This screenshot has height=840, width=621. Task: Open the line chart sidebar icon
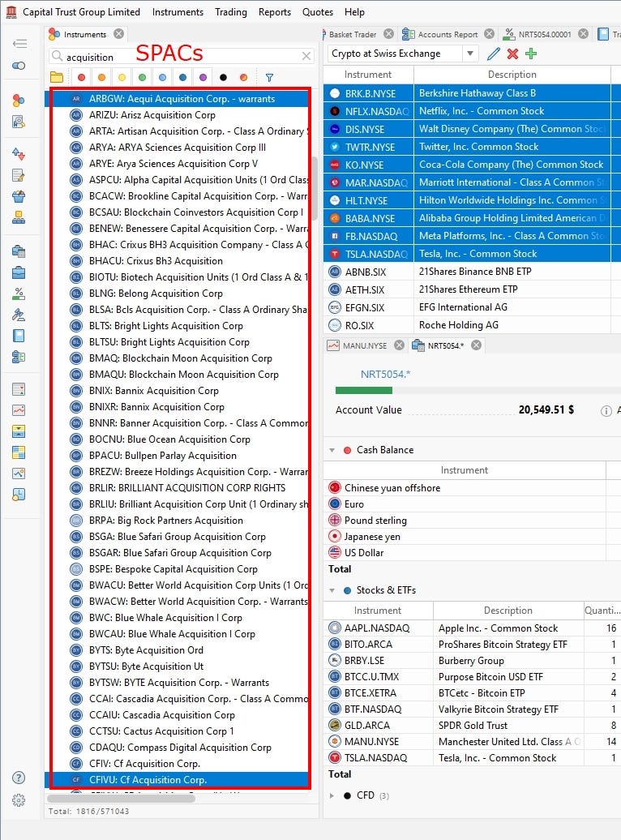click(19, 410)
